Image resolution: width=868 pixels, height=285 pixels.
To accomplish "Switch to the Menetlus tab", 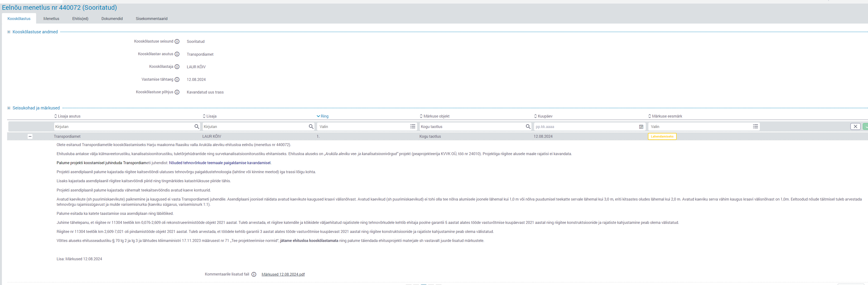I will click(51, 19).
